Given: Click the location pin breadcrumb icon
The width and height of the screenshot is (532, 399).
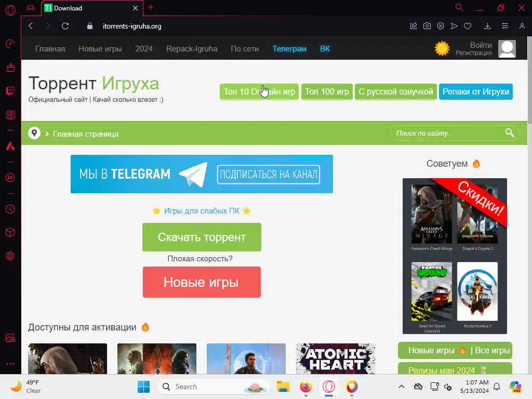Looking at the screenshot, I should (34, 134).
